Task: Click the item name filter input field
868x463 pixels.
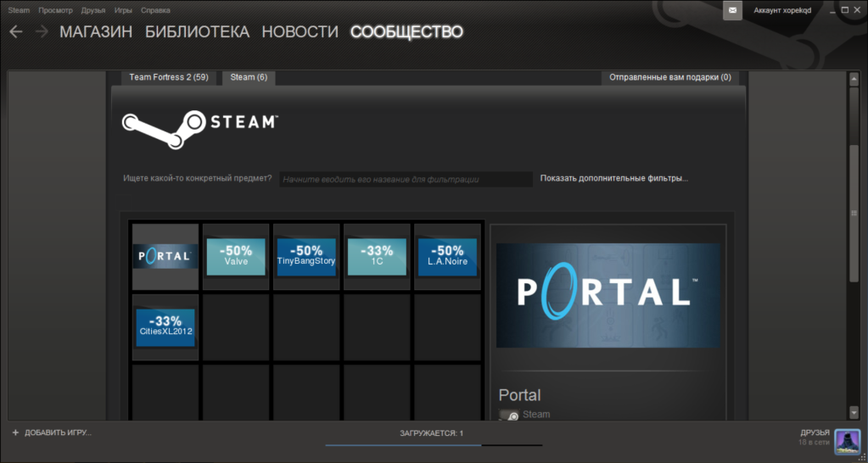Action: point(406,179)
